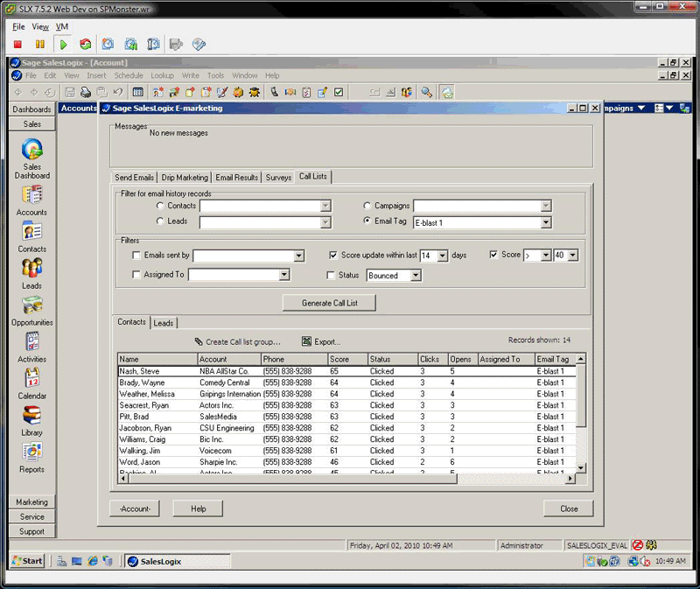Viewport: 700px width, 589px height.
Task: Enable the Assigned To checkbox
Action: (136, 275)
